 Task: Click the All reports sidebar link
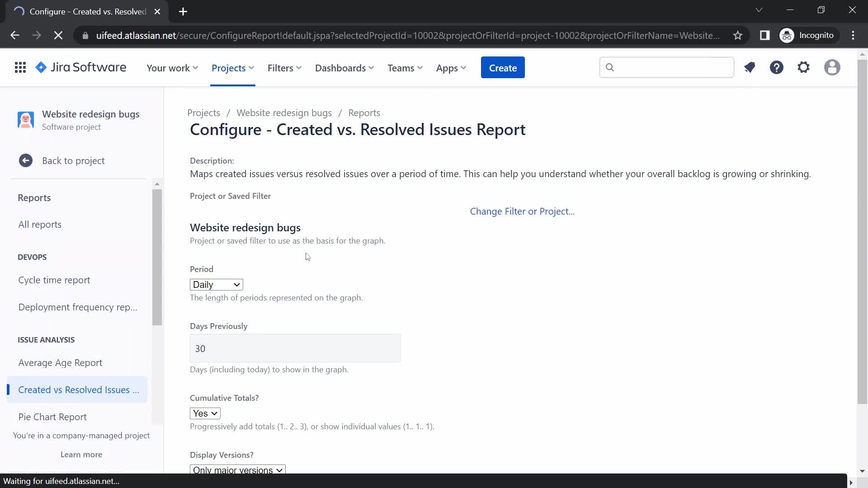(40, 224)
